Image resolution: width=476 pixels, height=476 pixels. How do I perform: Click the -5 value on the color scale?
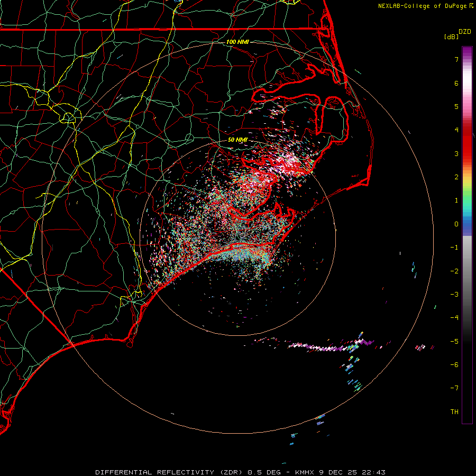click(x=454, y=342)
